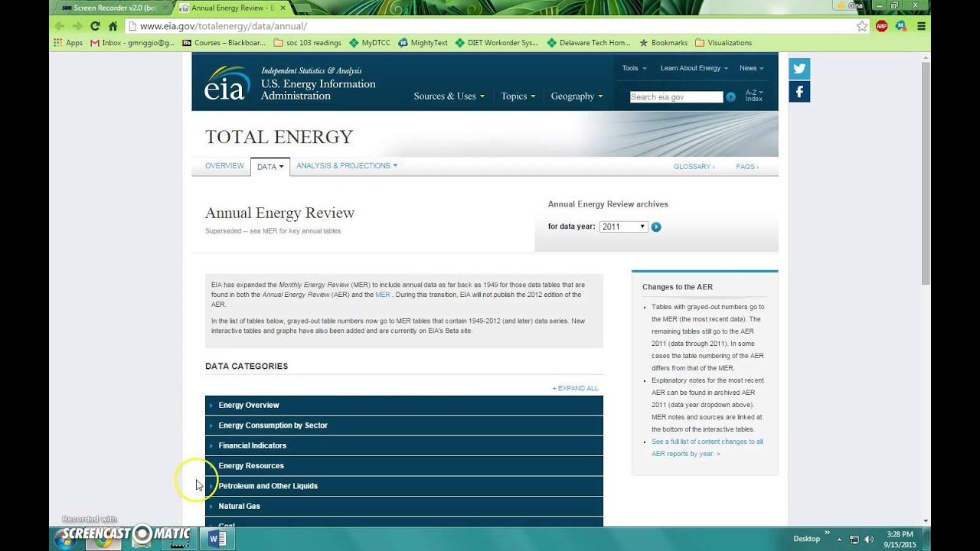
Task: Bookmark this page with star icon
Action: pyautogui.click(x=862, y=26)
